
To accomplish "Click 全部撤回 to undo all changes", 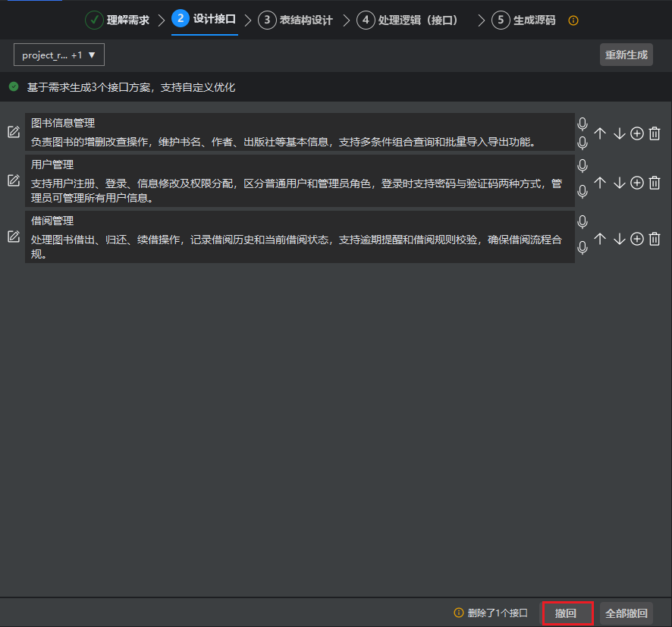I will (x=626, y=613).
